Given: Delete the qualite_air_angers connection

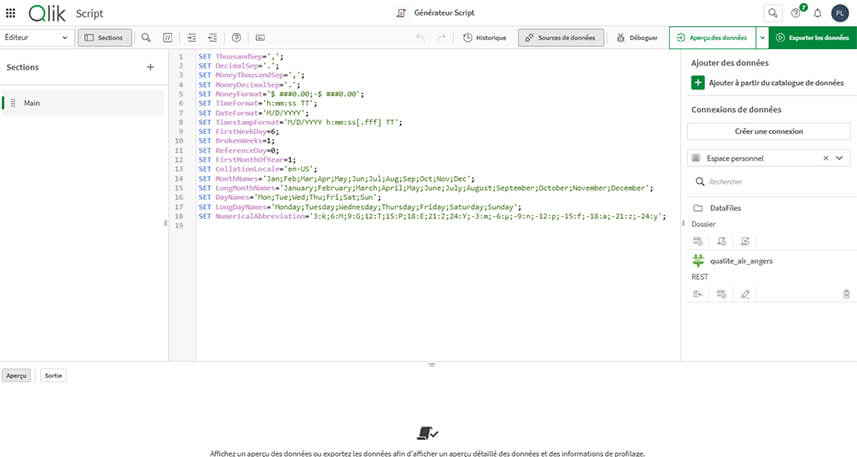Looking at the screenshot, I should click(846, 294).
